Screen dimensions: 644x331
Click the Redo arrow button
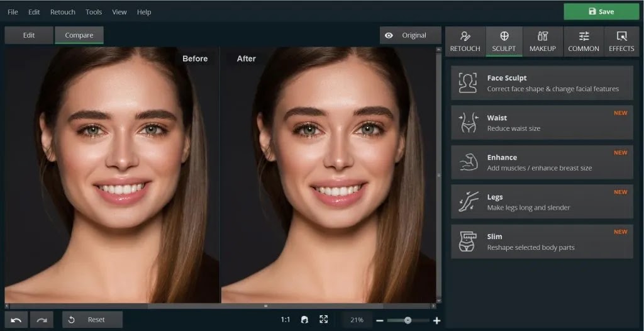tap(42, 320)
